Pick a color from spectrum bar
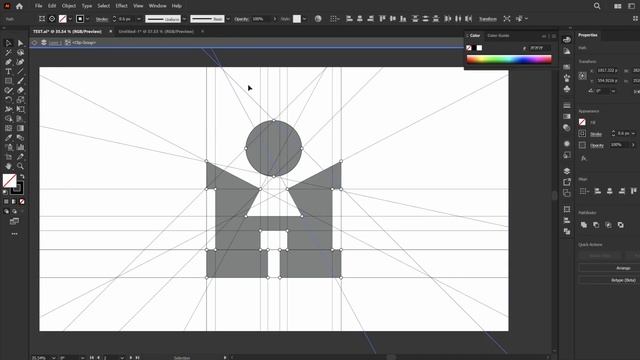Viewport: 640px width, 360px height. (x=509, y=59)
